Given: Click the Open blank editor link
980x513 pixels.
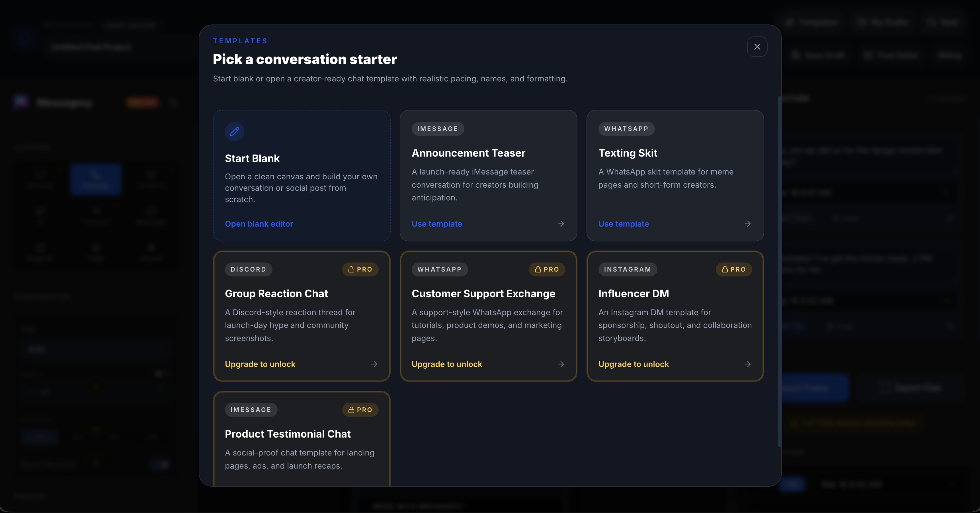Looking at the screenshot, I should tap(259, 224).
